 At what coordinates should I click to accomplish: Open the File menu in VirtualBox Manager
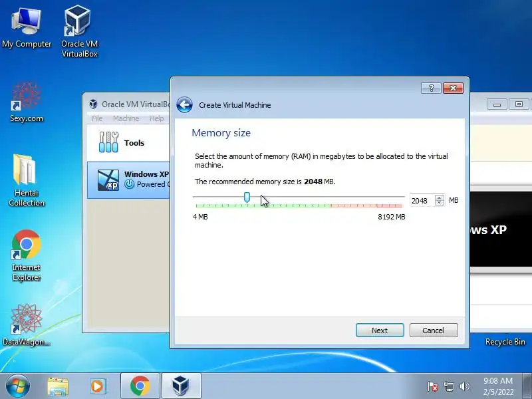(x=96, y=118)
